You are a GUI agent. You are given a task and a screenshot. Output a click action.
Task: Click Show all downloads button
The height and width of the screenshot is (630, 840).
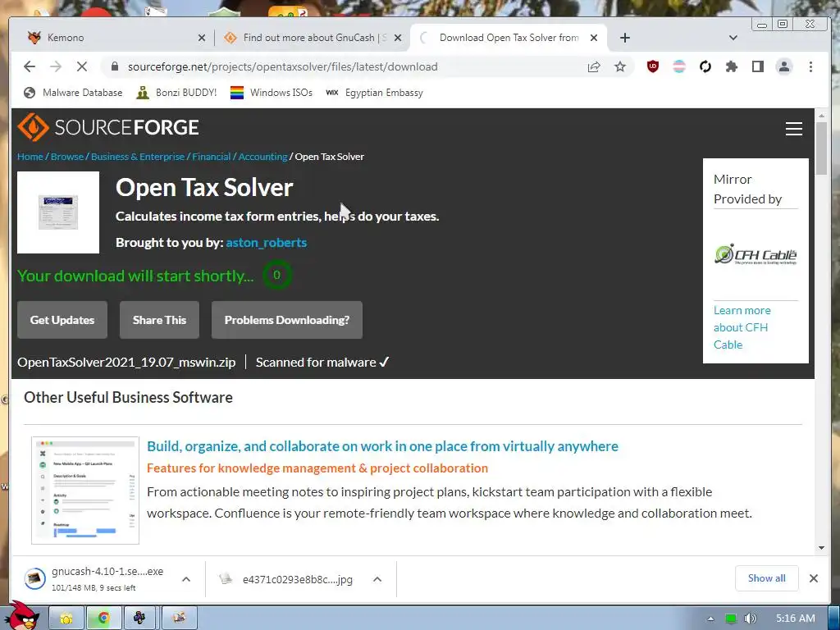pos(767,578)
